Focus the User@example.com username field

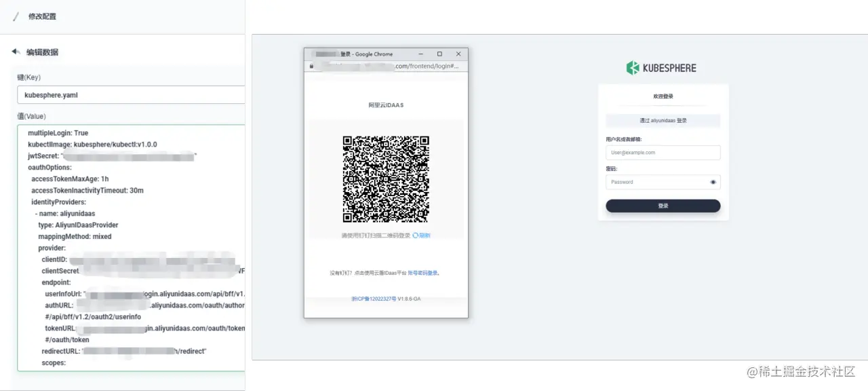tap(663, 153)
